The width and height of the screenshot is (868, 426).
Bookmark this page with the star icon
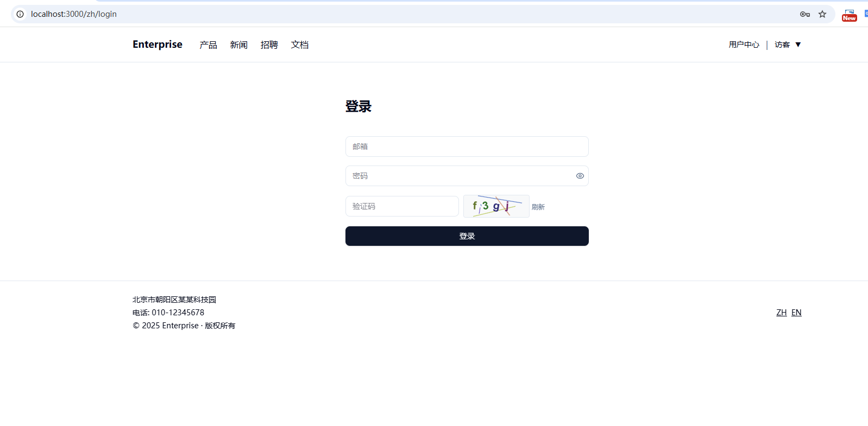822,14
